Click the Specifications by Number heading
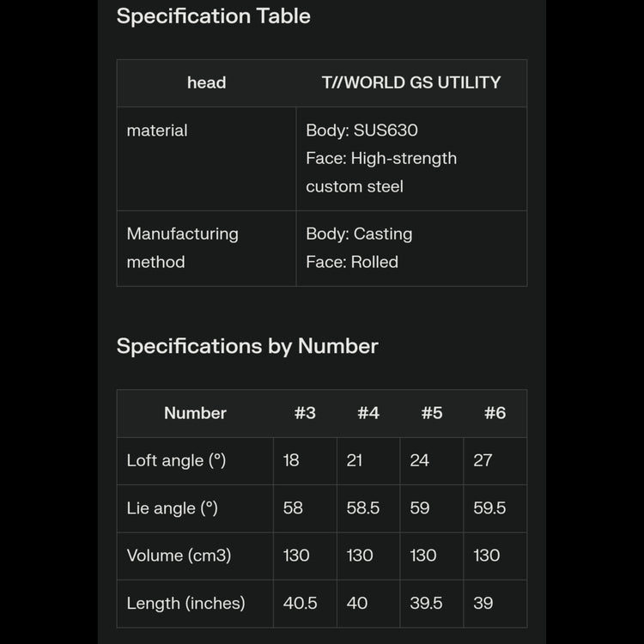The image size is (644, 644). [x=247, y=346]
